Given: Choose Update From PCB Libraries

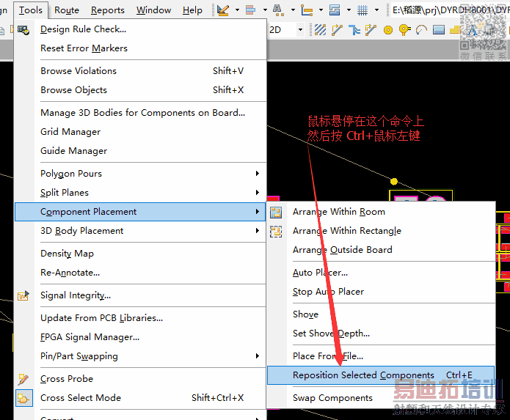Looking at the screenshot, I should pos(140,317).
